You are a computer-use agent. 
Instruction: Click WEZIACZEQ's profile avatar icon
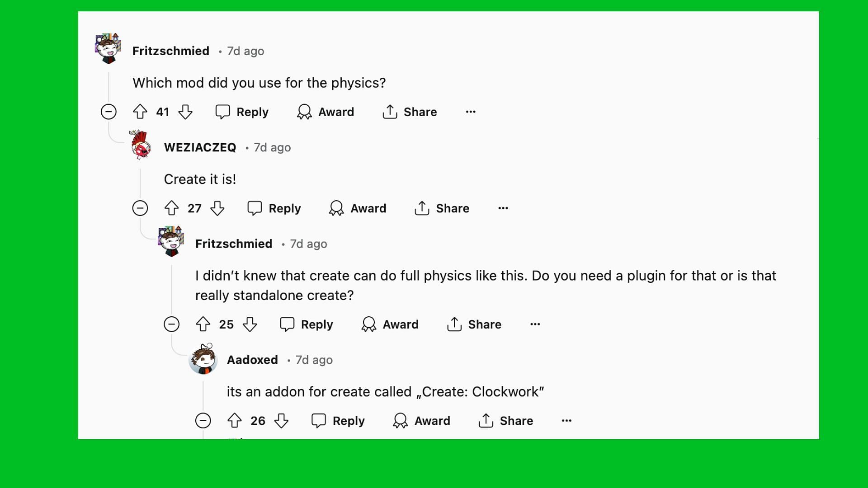pos(142,147)
